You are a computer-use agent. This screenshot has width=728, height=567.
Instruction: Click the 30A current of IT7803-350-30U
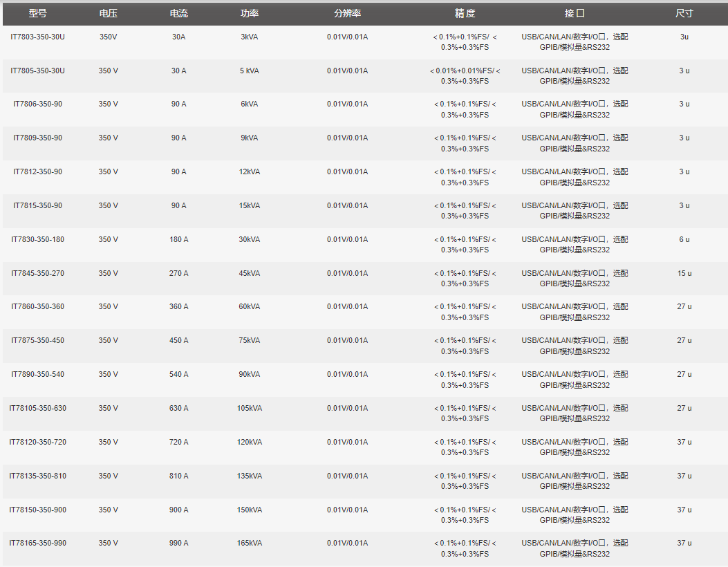pyautogui.click(x=179, y=37)
